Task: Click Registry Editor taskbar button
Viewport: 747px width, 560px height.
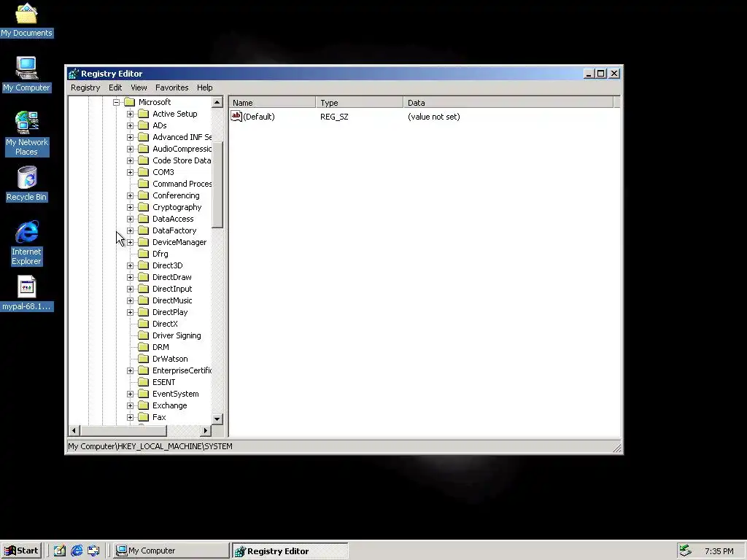Action: [x=290, y=551]
